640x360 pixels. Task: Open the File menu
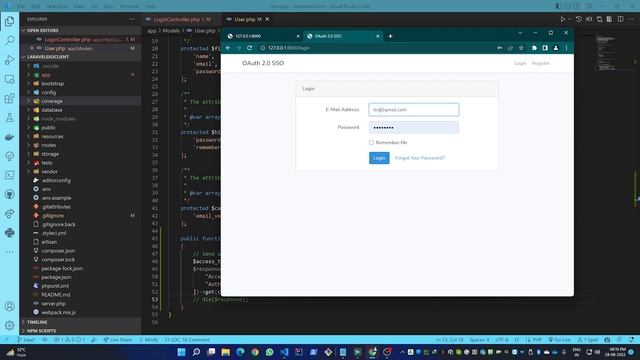tap(21, 6)
